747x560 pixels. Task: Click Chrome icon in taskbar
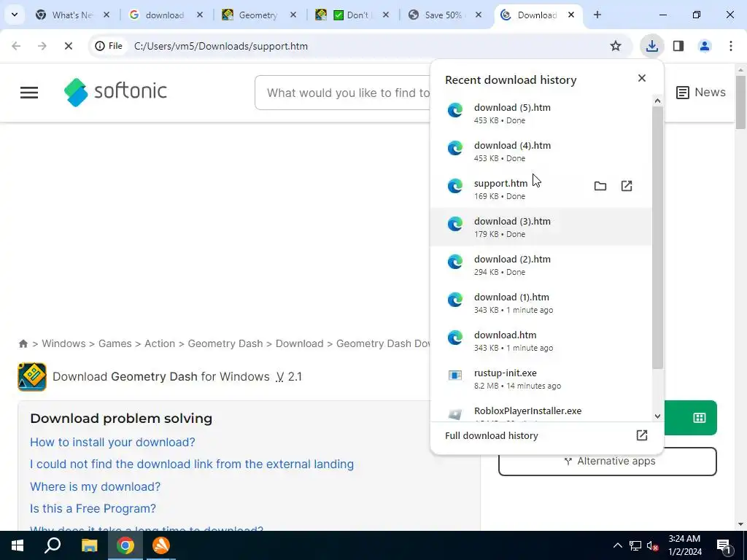coord(125,545)
